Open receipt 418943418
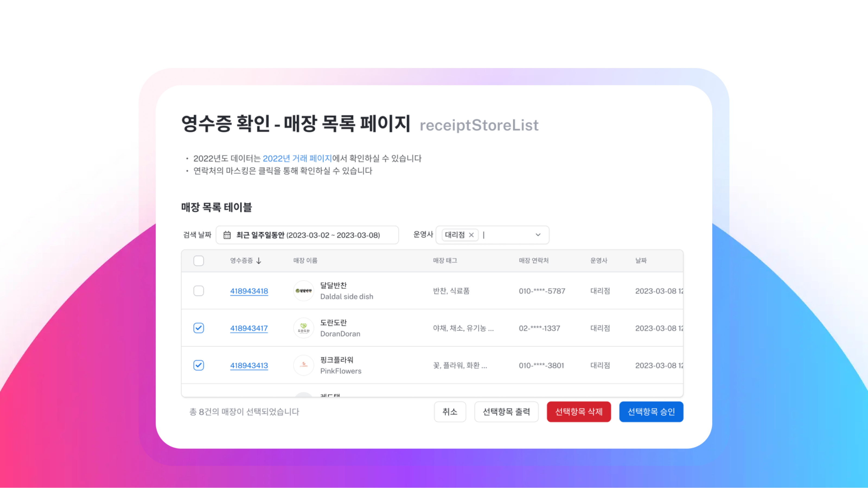The width and height of the screenshot is (868, 488). (249, 291)
